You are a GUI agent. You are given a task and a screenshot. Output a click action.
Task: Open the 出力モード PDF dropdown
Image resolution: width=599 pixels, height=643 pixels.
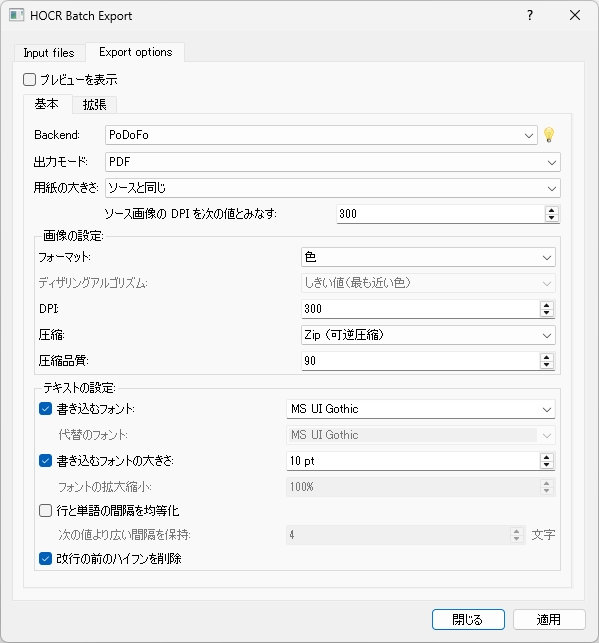click(x=333, y=162)
